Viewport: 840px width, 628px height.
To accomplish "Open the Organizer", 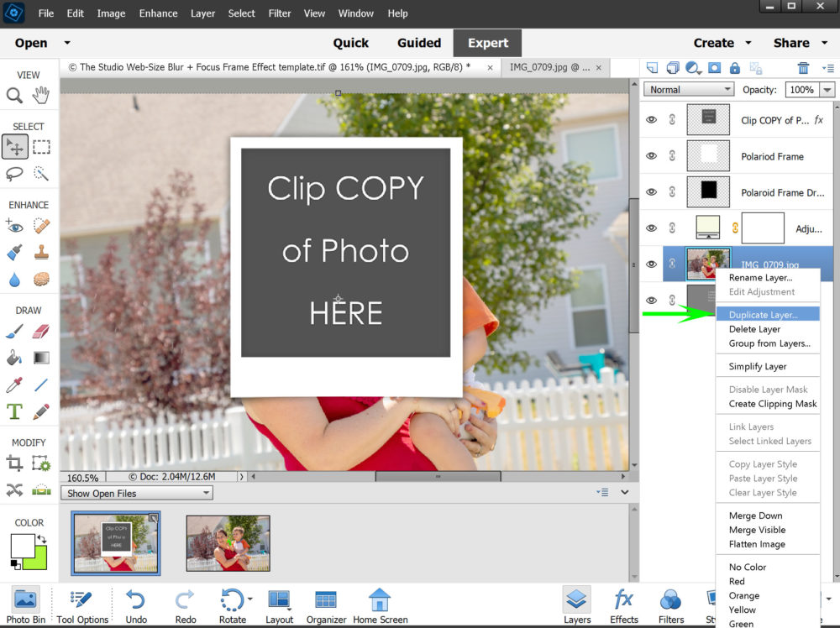I will (x=326, y=605).
